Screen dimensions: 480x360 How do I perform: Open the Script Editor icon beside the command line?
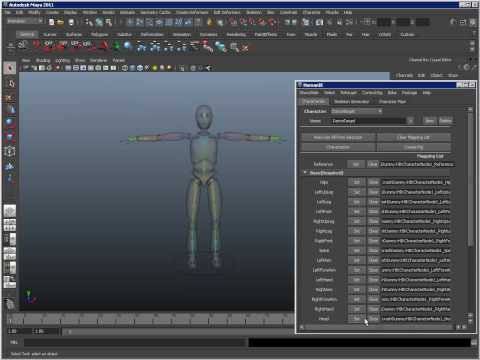(474, 342)
